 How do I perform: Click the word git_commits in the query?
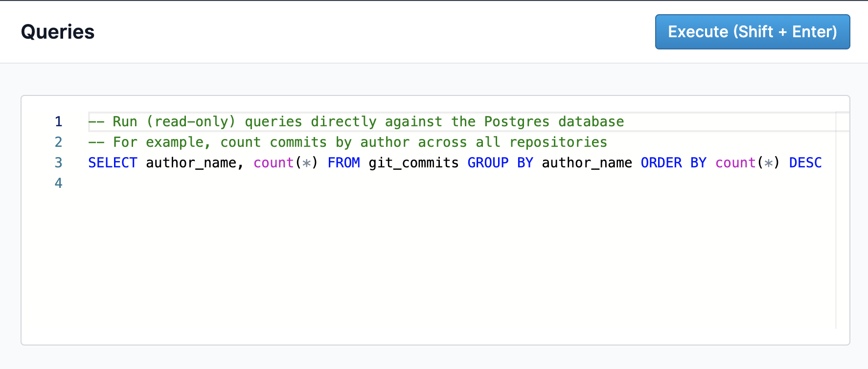pyautogui.click(x=413, y=162)
